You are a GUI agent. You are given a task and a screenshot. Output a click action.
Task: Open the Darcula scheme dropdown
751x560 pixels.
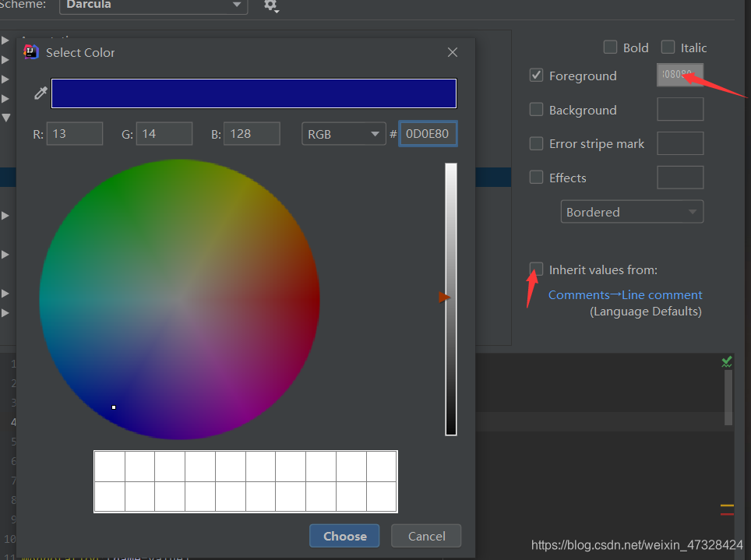pyautogui.click(x=153, y=5)
